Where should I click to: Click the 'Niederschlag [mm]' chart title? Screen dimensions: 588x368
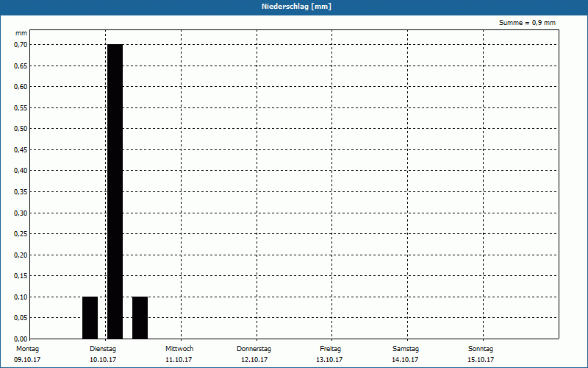pos(296,7)
